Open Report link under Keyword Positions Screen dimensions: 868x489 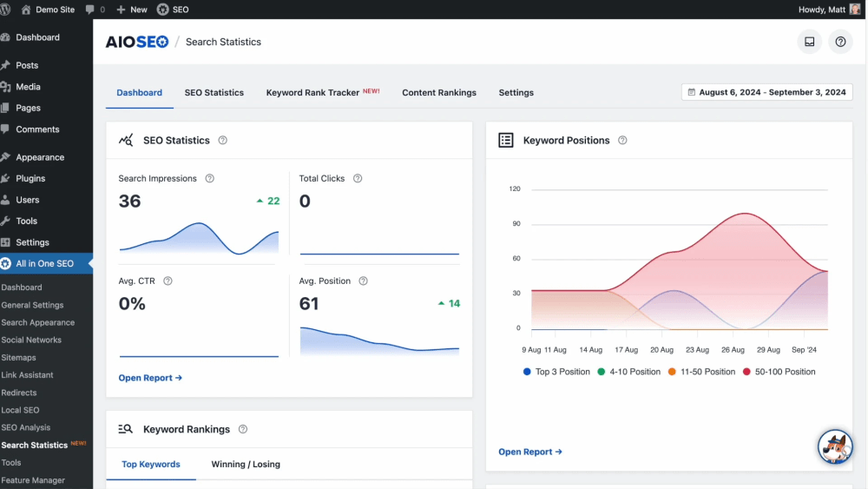pyautogui.click(x=529, y=452)
